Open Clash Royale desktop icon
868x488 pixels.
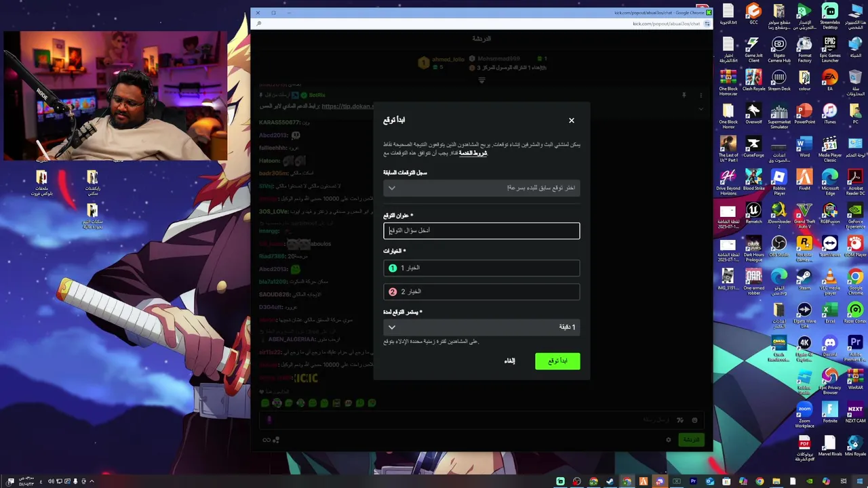click(753, 81)
